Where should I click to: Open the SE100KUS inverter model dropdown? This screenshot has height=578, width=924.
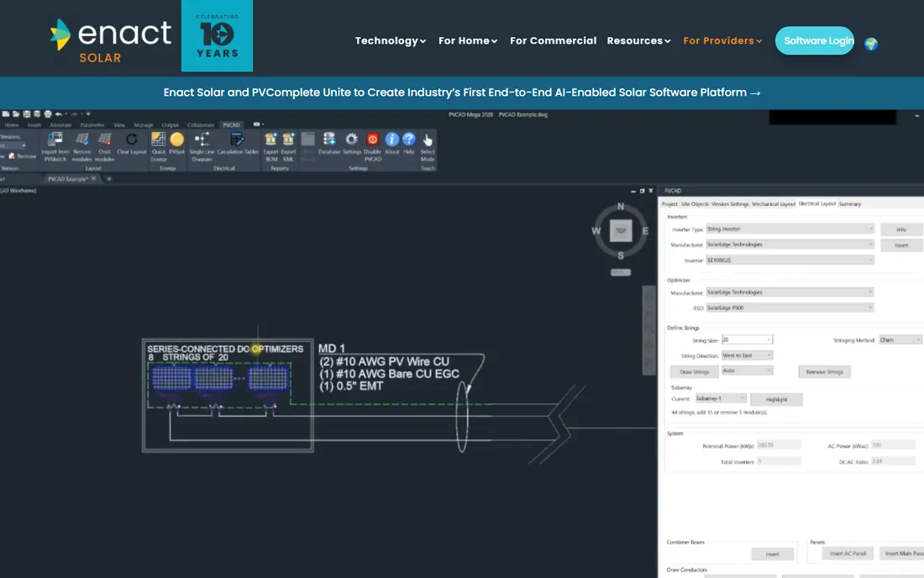[x=790, y=260]
